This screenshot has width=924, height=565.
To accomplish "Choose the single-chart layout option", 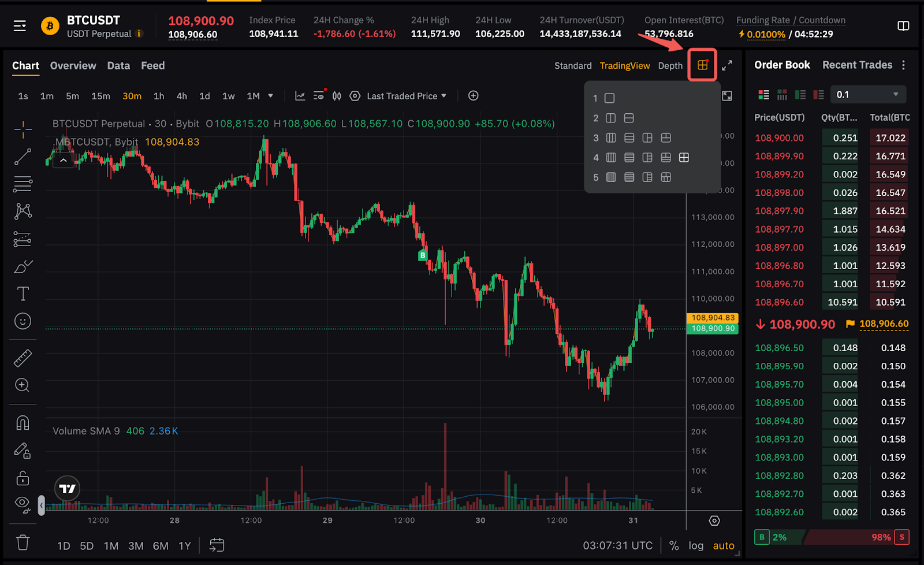I will point(609,98).
